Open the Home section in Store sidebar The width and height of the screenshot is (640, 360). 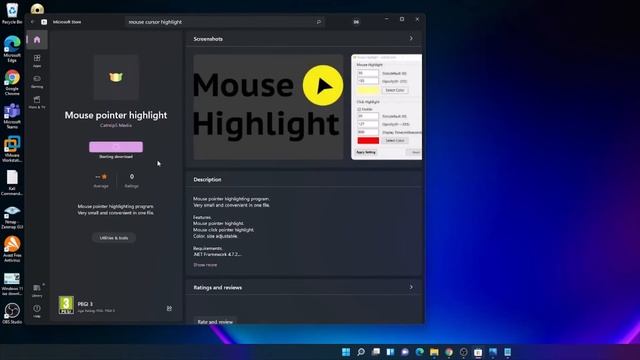(x=37, y=40)
